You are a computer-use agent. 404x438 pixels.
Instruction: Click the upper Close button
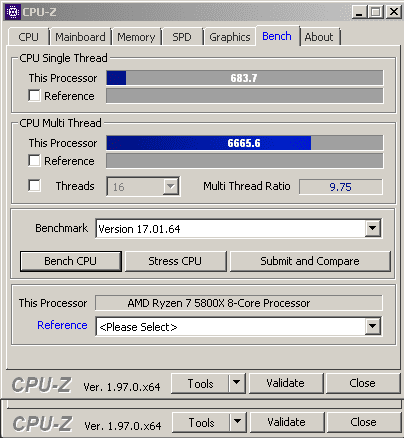click(363, 383)
